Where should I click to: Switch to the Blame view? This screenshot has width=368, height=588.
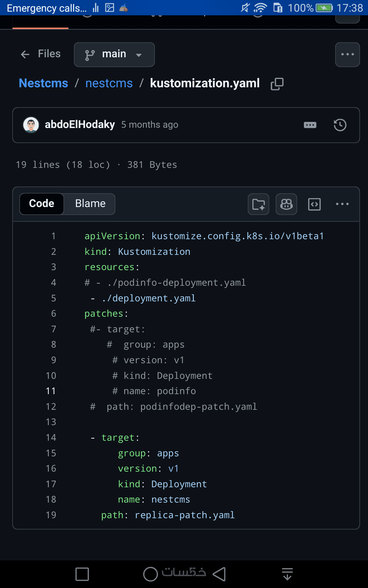pyautogui.click(x=90, y=204)
